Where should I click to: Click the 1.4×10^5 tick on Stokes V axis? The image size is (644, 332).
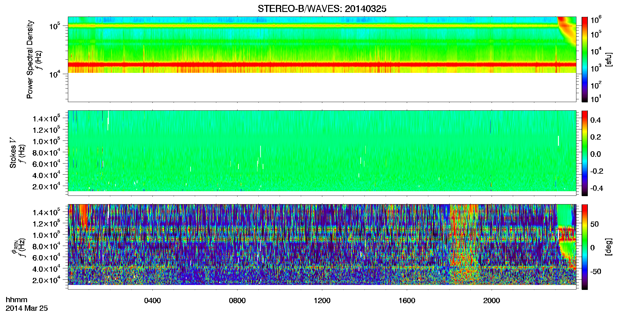tap(46, 119)
